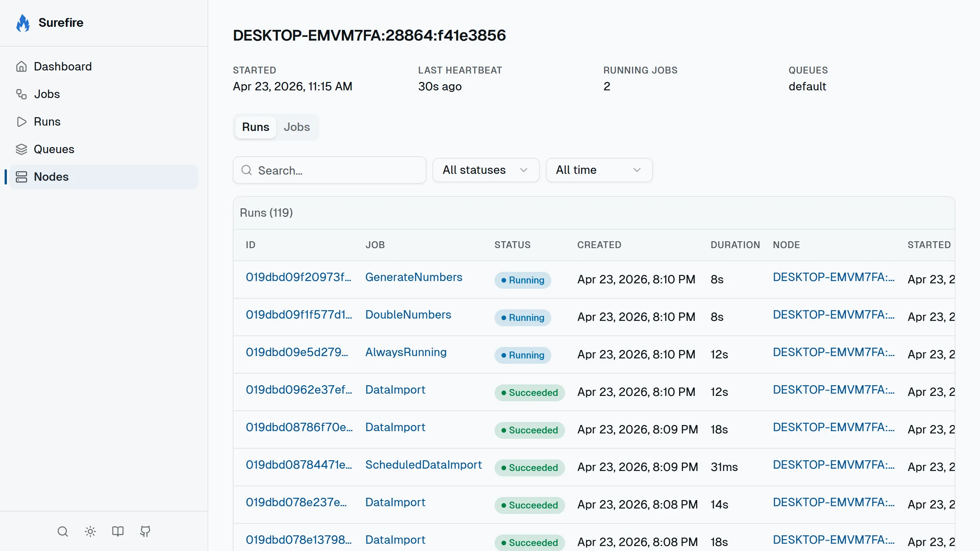The height and width of the screenshot is (551, 980).
Task: Click the Nodes server icon
Action: click(x=21, y=177)
